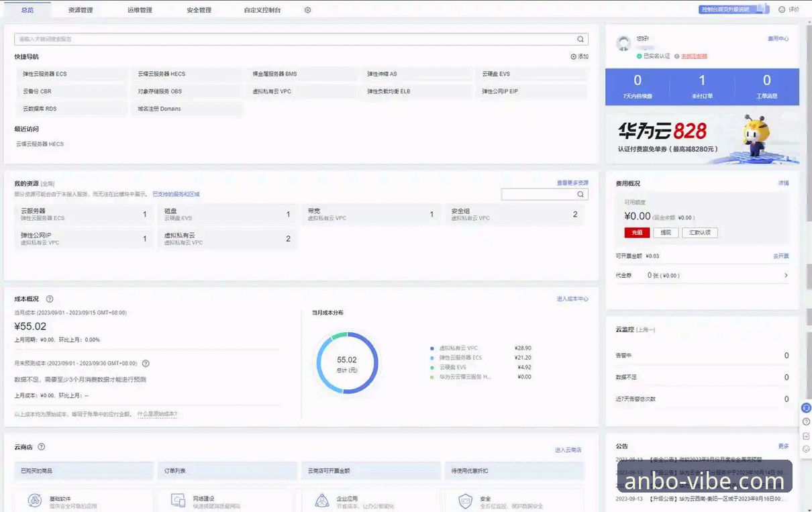The width and height of the screenshot is (812, 512).
Task: Click 更多 link in 公告 panel
Action: coord(783,446)
